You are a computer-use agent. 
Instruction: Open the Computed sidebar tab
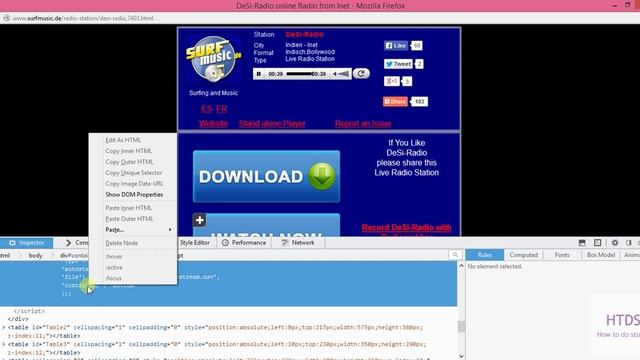pos(523,255)
